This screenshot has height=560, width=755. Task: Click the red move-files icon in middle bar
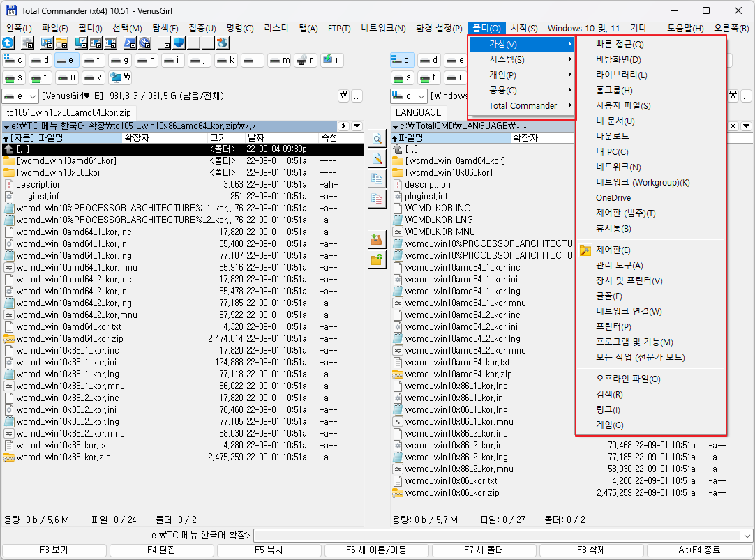click(377, 198)
